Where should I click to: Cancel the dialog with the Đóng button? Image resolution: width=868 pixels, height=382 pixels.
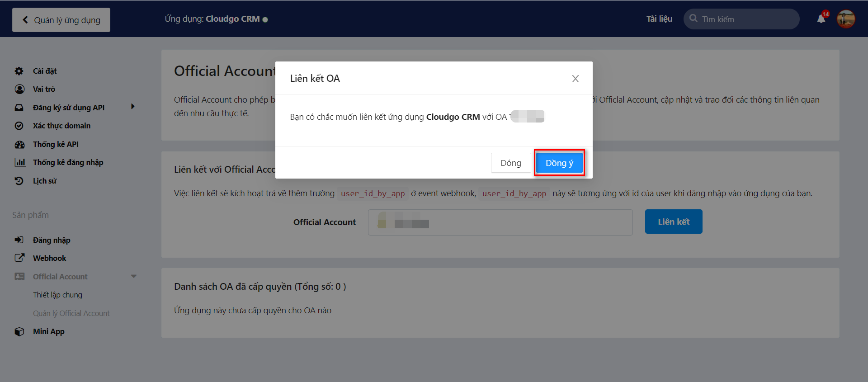511,163
